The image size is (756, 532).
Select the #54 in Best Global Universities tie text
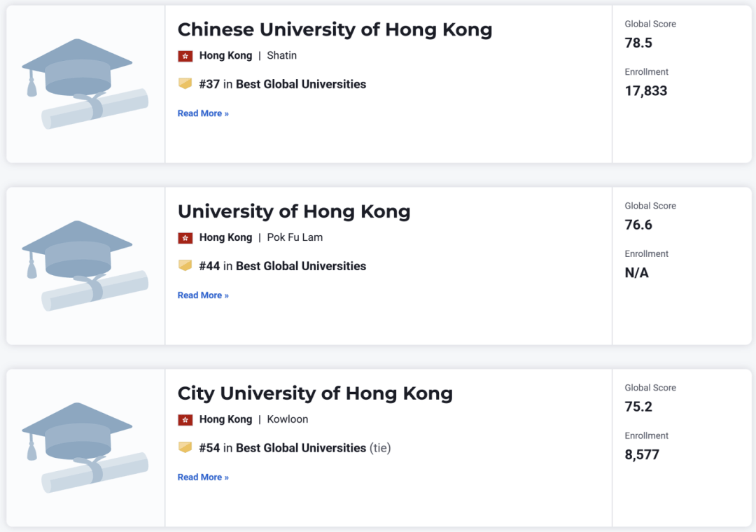(x=295, y=447)
